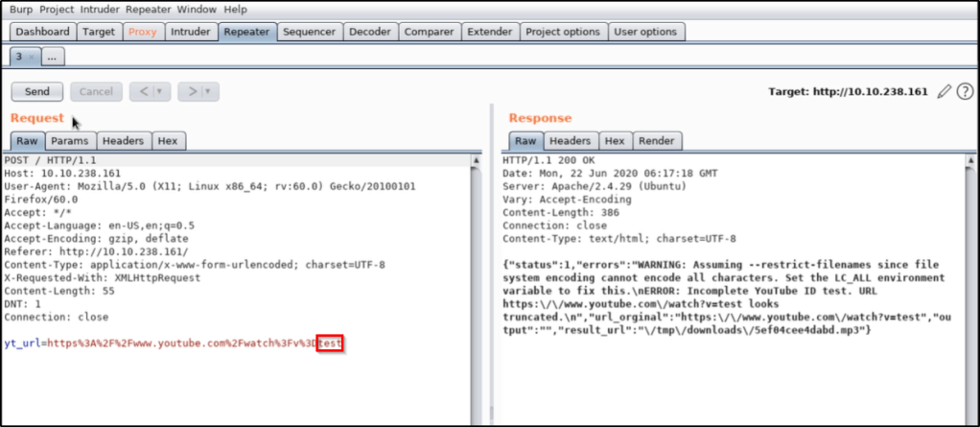Close Repeater tab 3 with x
Image resolution: width=980 pixels, height=427 pixels.
click(x=31, y=58)
